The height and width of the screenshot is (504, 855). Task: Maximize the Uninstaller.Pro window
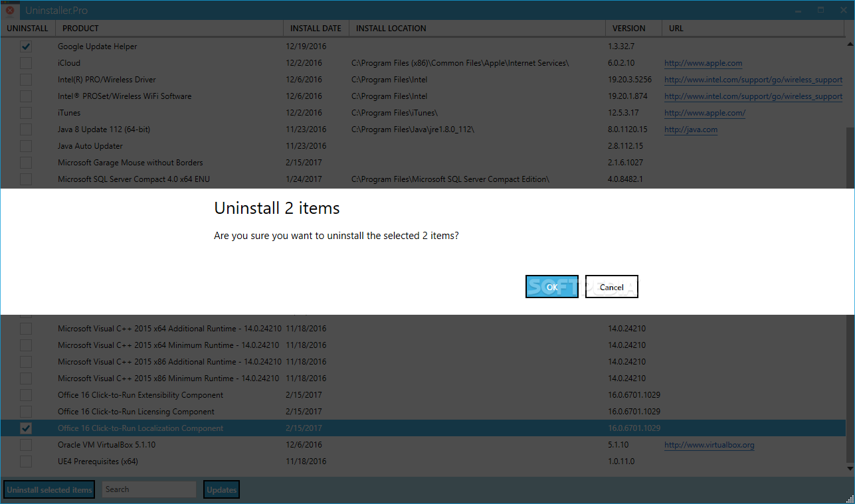pos(820,10)
